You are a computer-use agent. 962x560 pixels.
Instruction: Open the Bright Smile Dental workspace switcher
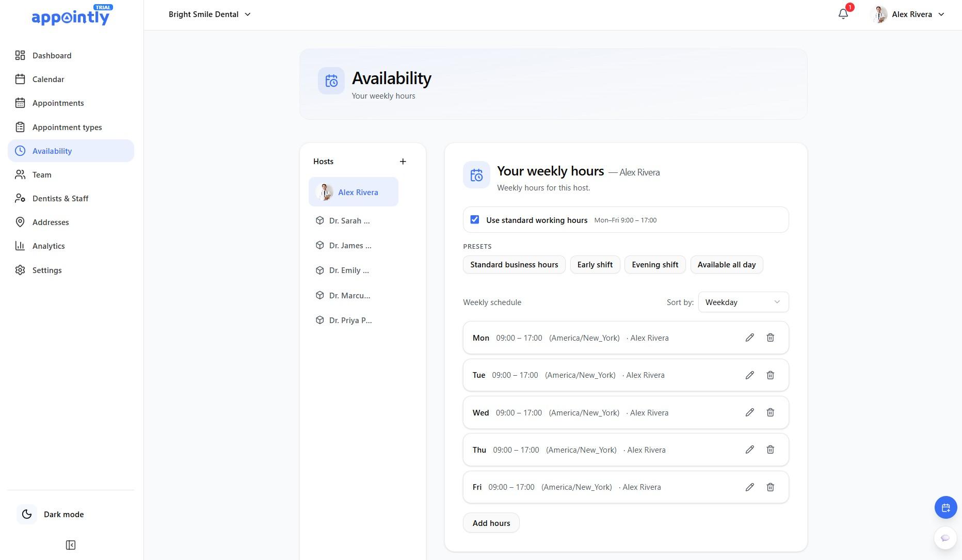tap(209, 14)
